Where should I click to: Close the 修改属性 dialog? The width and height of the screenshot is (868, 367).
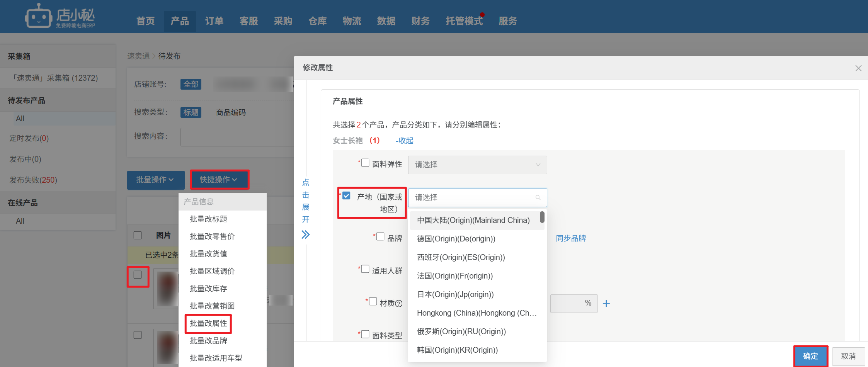tap(858, 68)
